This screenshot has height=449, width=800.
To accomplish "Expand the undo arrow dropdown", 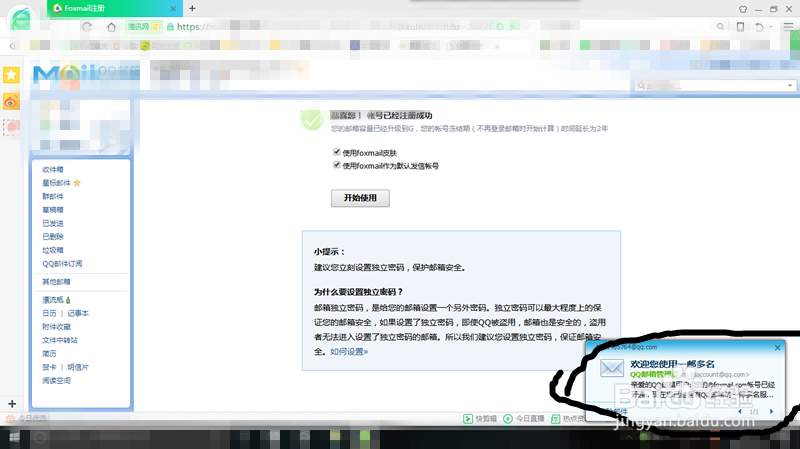I will [x=771, y=27].
